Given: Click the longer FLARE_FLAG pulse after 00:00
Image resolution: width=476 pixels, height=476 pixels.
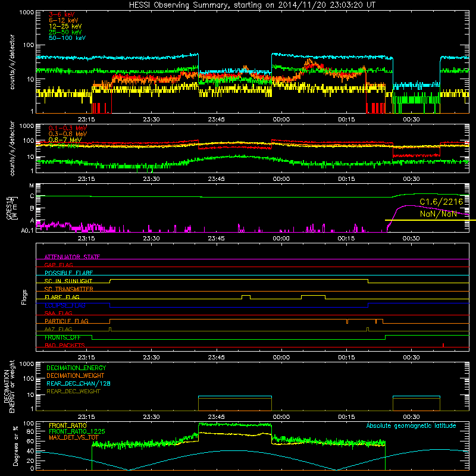Looking at the screenshot, I should click(314, 297).
